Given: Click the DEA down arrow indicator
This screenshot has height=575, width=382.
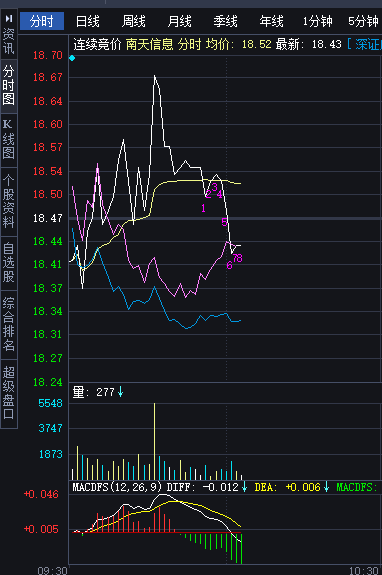Looking at the screenshot, I should click(x=326, y=487).
